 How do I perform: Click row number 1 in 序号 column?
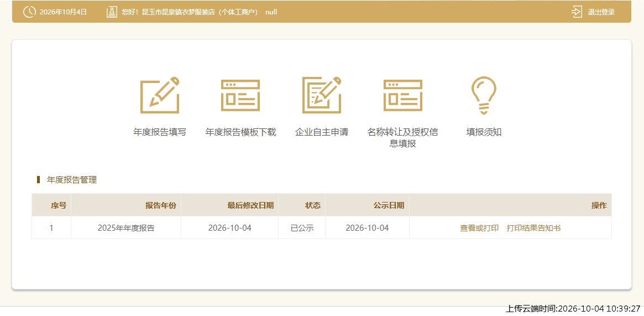pos(51,228)
